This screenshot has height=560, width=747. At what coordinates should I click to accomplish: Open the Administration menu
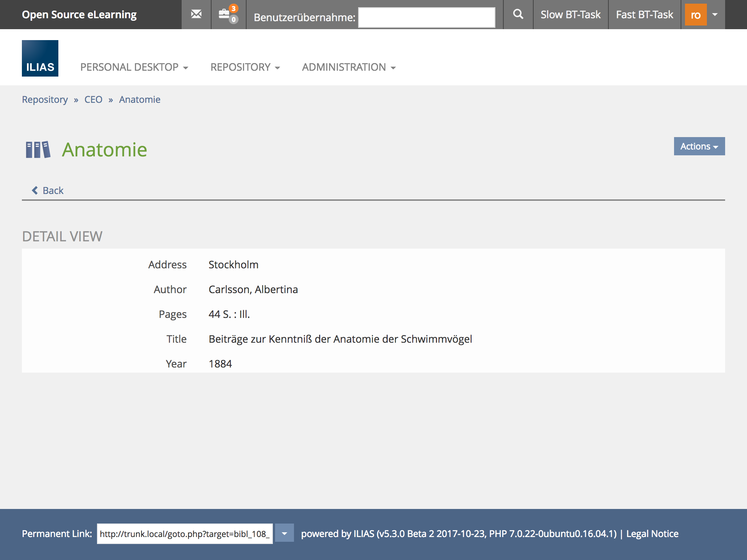[x=349, y=67]
